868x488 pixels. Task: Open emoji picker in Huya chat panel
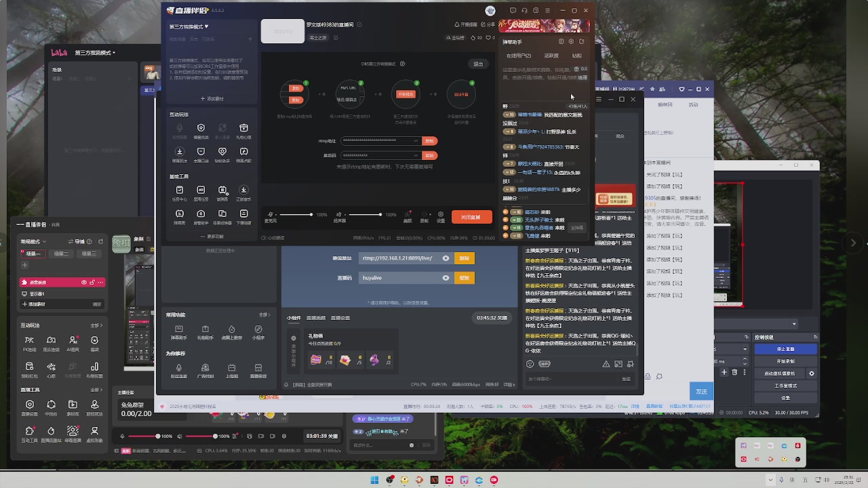pos(530,364)
